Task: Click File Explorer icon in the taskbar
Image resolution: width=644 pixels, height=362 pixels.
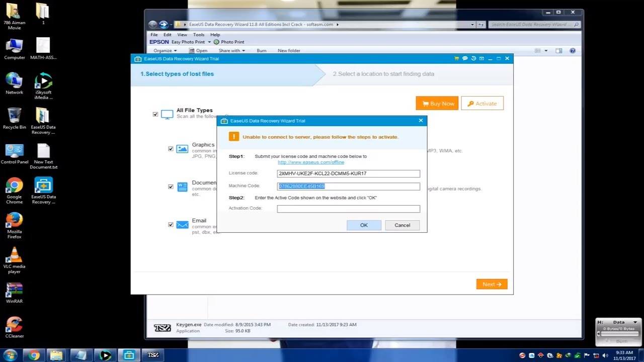Action: click(56, 355)
